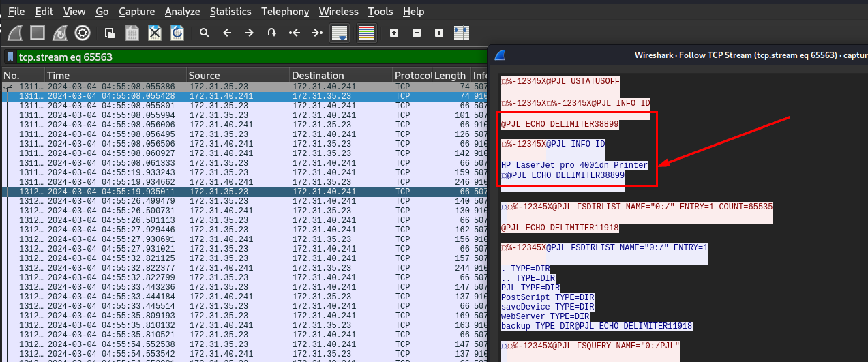The image size is (868, 362).
Task: Open the Analyze menu
Action: coord(182,12)
